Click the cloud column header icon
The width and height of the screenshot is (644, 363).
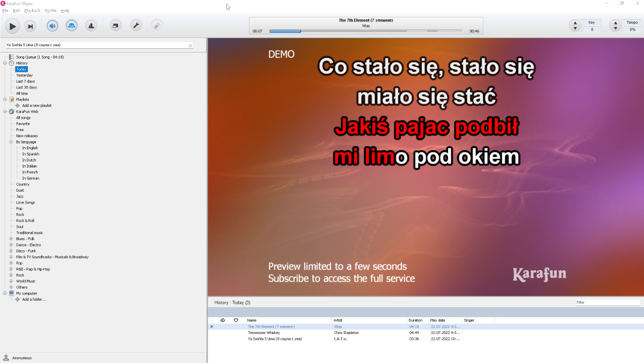[x=223, y=320]
